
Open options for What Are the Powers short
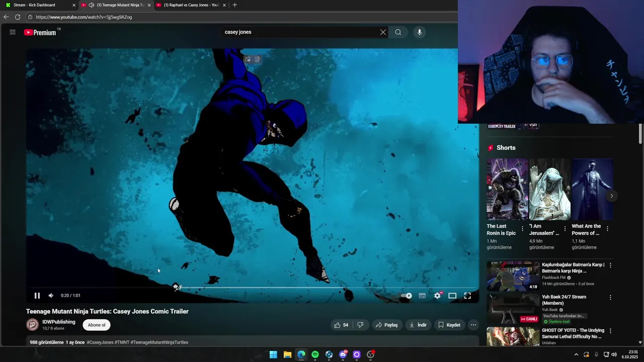coord(607,229)
